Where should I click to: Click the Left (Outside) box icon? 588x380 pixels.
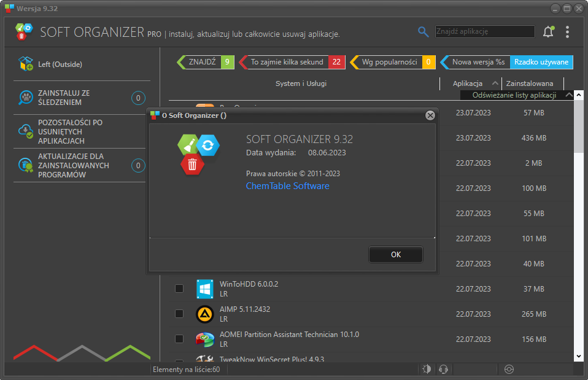pos(26,64)
